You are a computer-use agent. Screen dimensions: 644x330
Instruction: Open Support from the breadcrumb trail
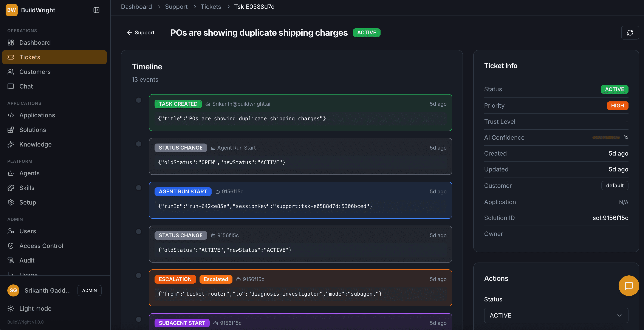176,7
